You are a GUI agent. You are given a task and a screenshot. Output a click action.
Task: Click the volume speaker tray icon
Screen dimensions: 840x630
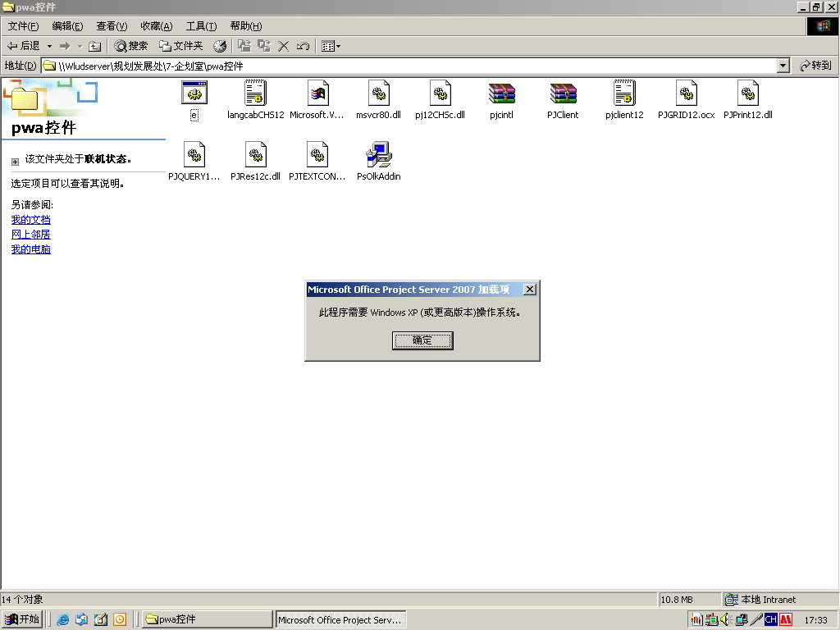(x=726, y=620)
